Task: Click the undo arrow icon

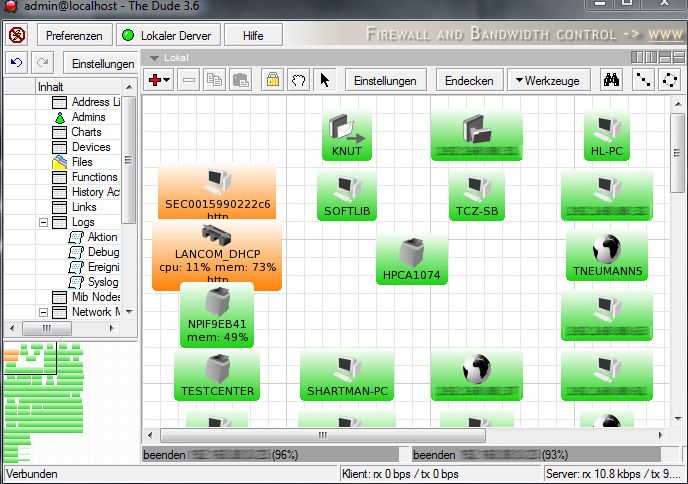Action: (17, 63)
